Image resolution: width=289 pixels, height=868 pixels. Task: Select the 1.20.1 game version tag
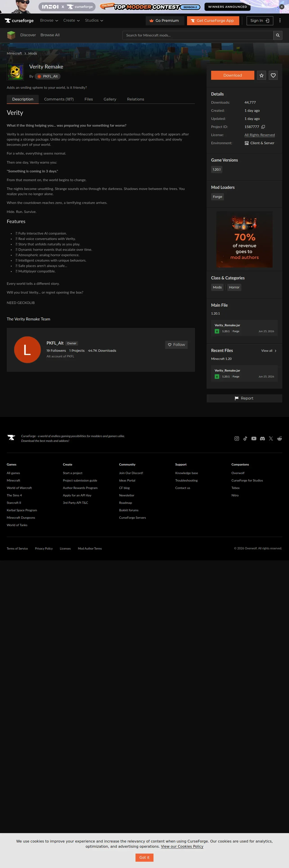pyautogui.click(x=217, y=169)
